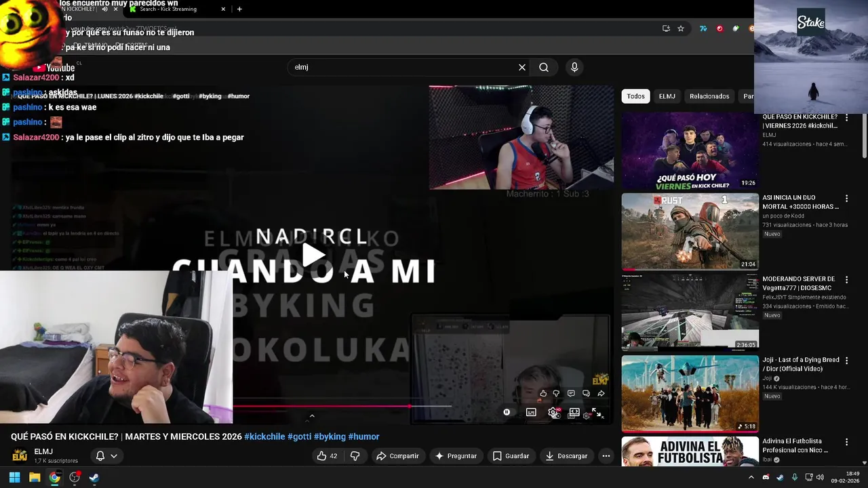The width and height of the screenshot is (868, 488).
Task: Open the Windows Start menu
Action: pos(14,477)
